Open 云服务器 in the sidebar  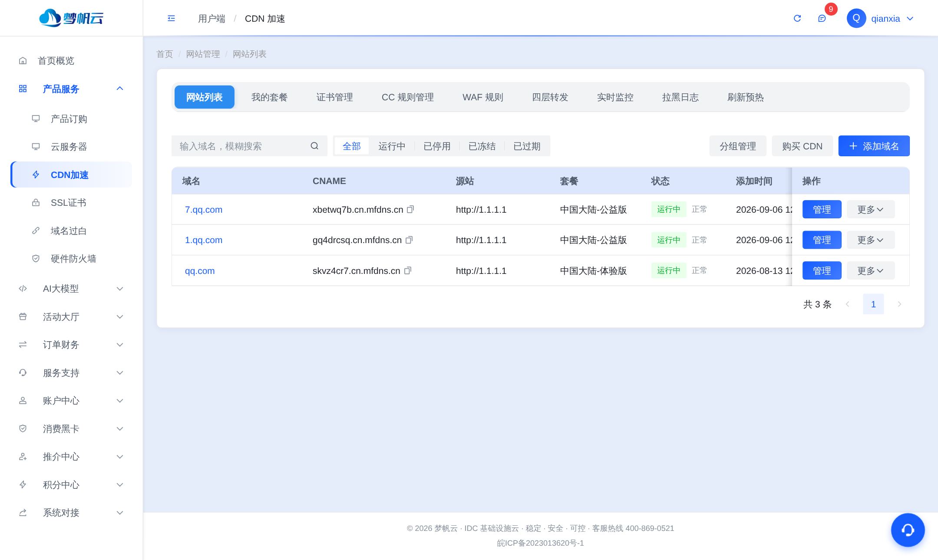(71, 147)
